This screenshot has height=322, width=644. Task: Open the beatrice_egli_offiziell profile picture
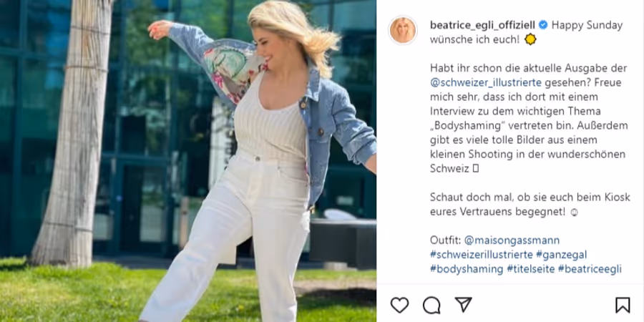tap(402, 30)
